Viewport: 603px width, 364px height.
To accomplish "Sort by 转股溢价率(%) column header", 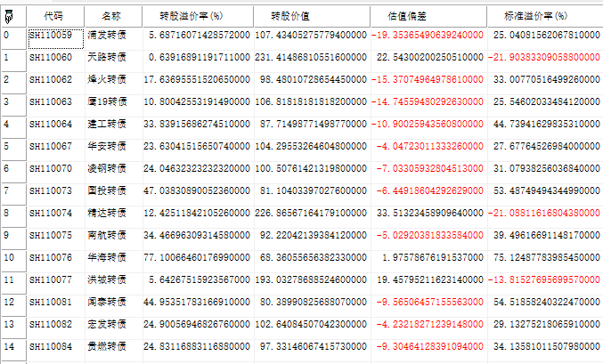I will coord(191,16).
